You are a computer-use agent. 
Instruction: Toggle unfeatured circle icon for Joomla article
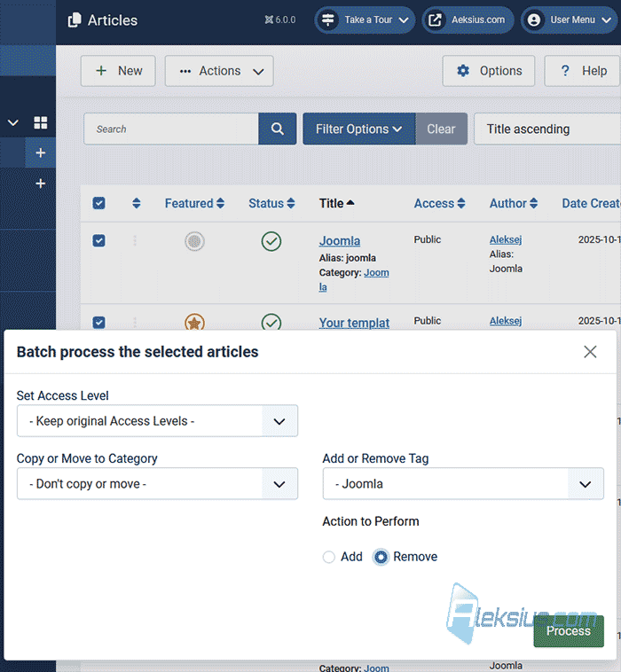click(194, 241)
